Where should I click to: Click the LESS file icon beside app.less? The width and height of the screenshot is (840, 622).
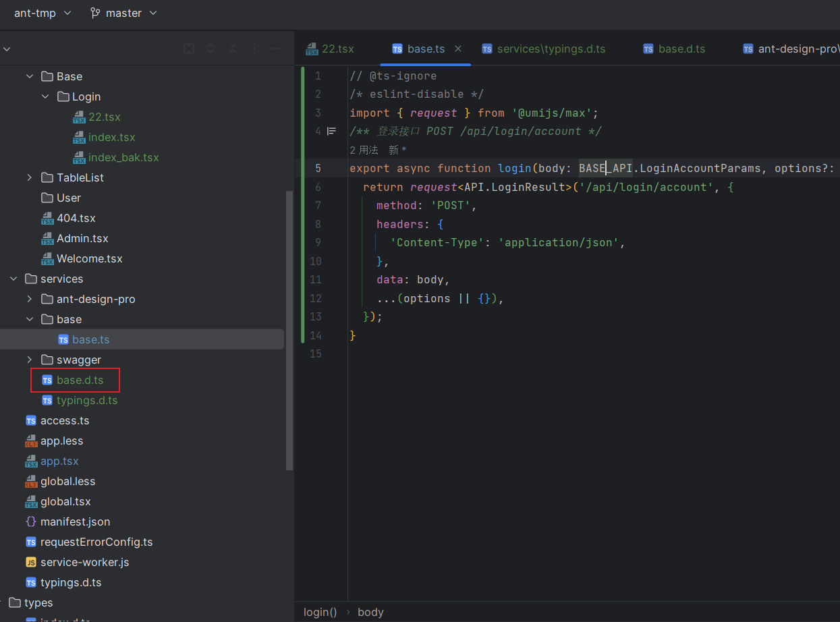point(30,441)
